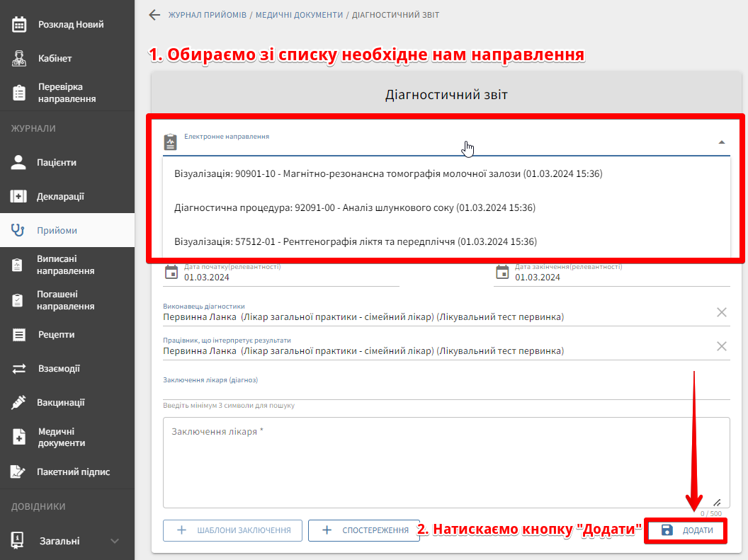Collapse the Електронне направлення dropdown arrow

(x=721, y=142)
